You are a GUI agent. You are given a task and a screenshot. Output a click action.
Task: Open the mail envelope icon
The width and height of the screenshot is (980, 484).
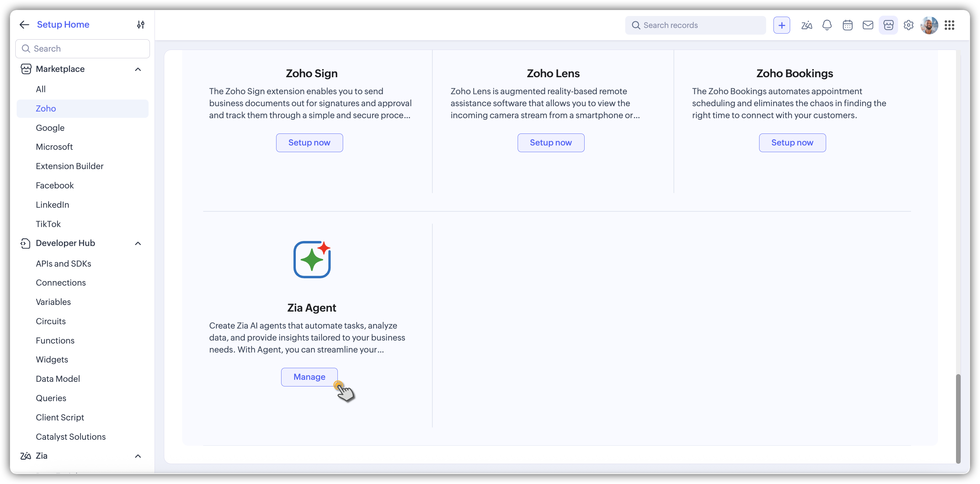867,25
